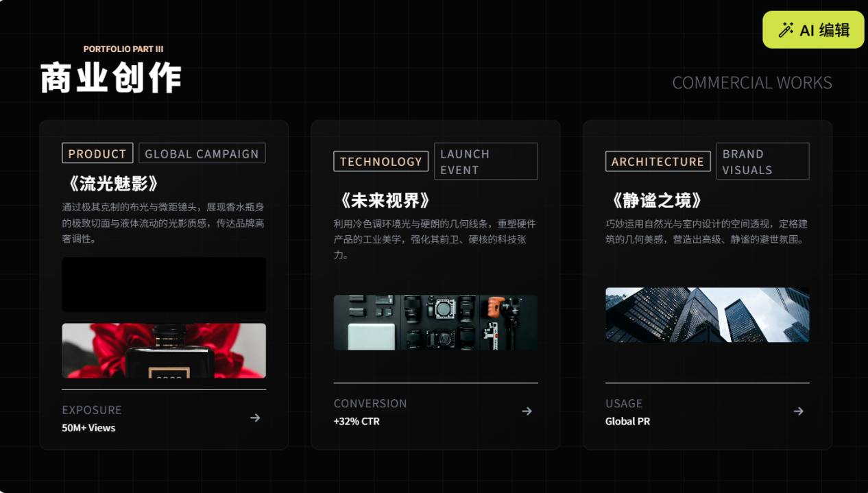Select the ARCHITECTURE tag

click(x=658, y=162)
